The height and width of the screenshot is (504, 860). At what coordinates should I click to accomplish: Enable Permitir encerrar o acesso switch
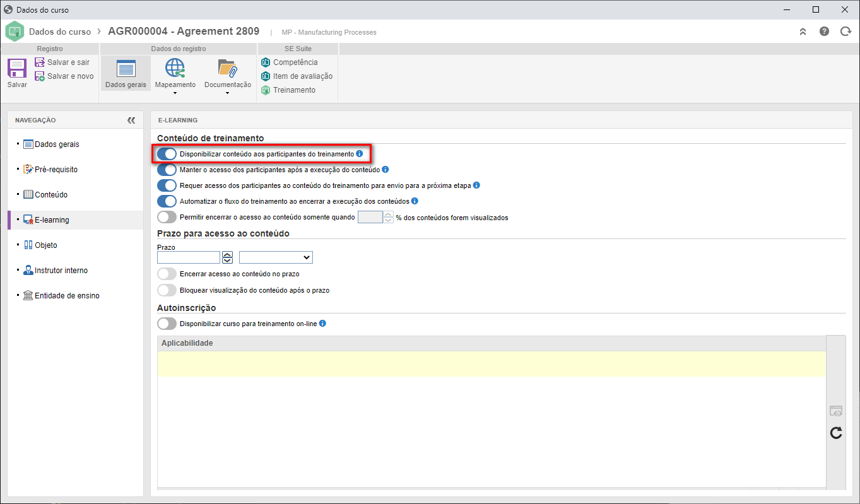tap(167, 218)
